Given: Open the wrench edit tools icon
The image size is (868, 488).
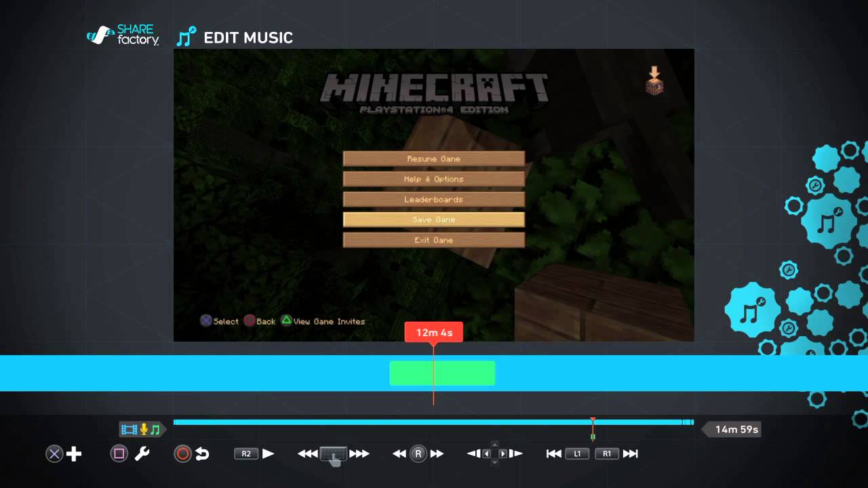Looking at the screenshot, I should [142, 454].
